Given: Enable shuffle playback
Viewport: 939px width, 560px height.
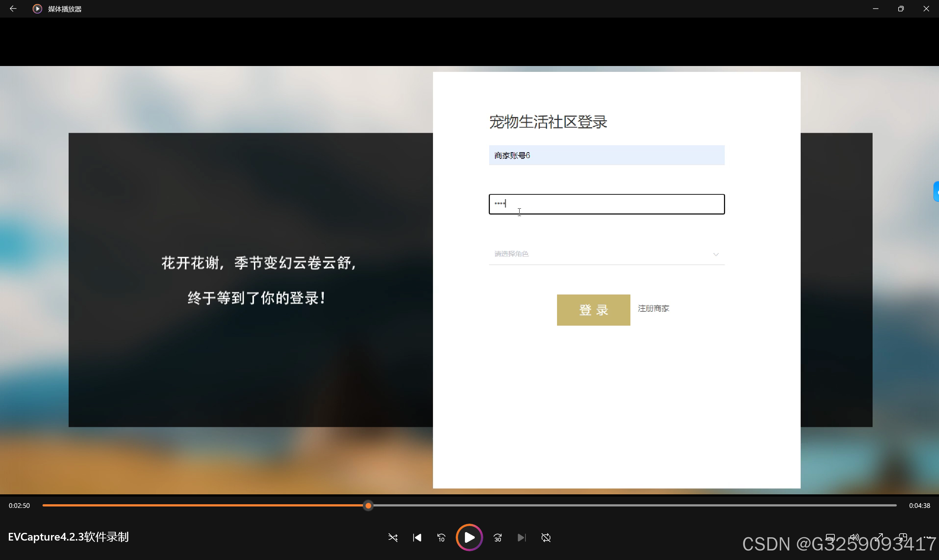Looking at the screenshot, I should click(393, 537).
